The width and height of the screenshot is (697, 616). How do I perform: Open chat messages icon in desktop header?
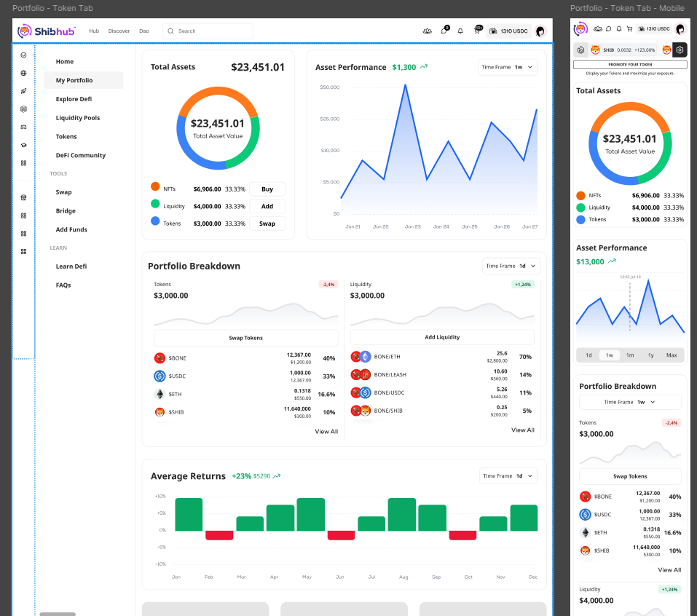[x=444, y=31]
